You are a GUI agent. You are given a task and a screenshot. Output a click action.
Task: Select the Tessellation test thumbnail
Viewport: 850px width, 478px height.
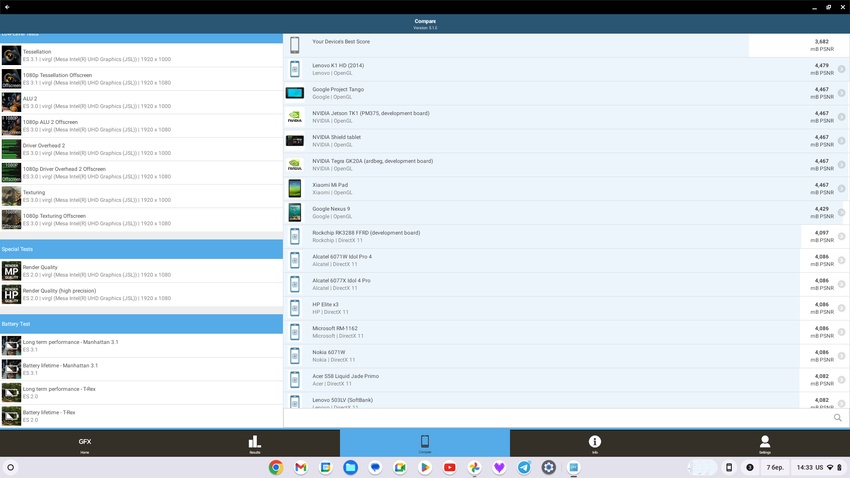pyautogui.click(x=11, y=55)
